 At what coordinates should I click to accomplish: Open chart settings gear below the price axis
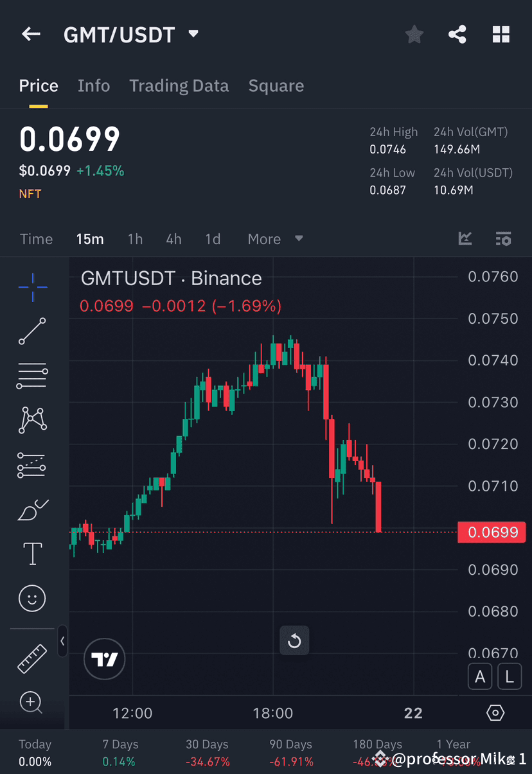click(x=495, y=713)
